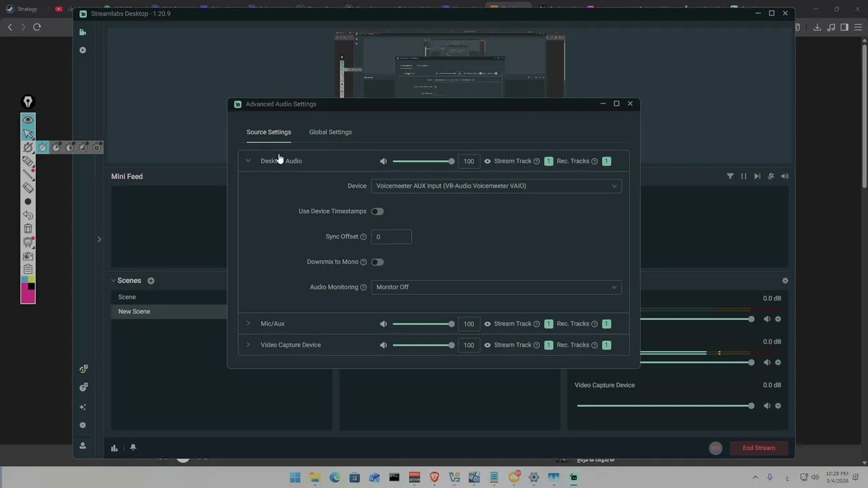Mute Video Capture Device in the mixer panel
868x488 pixels.
tap(767, 406)
